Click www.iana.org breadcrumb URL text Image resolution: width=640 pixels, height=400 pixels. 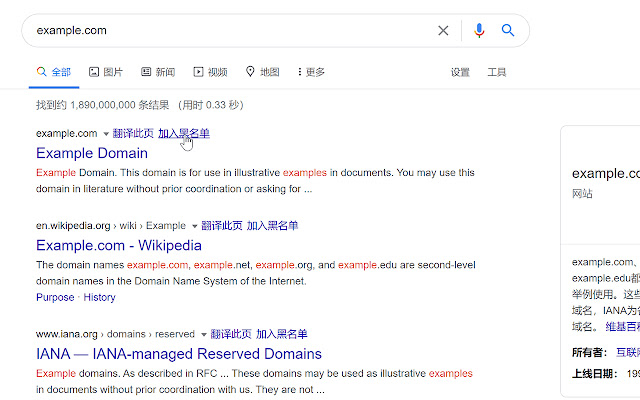pos(67,334)
